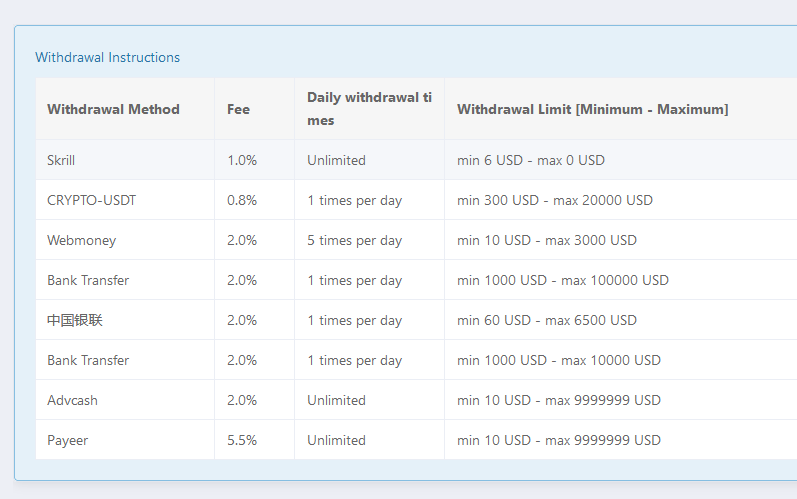797x499 pixels.
Task: Click the Withdrawal Instructions heading link
Action: [x=107, y=57]
